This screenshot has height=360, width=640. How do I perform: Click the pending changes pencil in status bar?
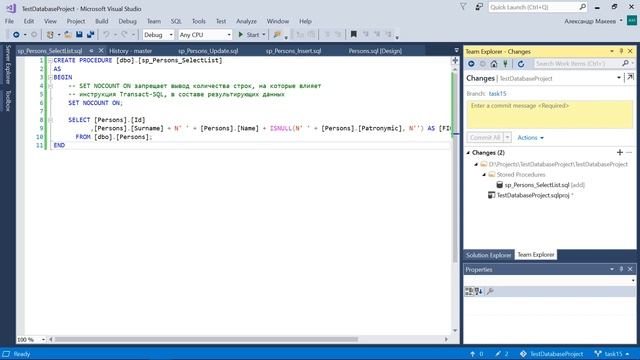[x=498, y=354]
